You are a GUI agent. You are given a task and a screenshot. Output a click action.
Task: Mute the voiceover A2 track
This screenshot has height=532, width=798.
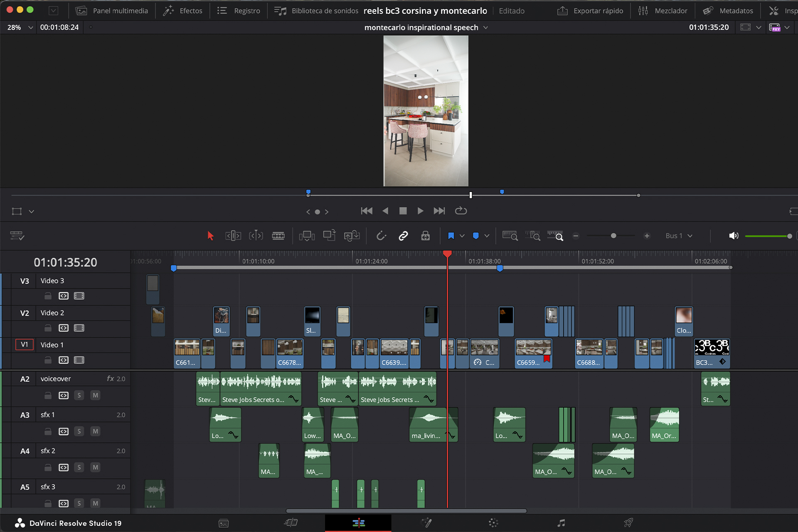[x=95, y=395]
